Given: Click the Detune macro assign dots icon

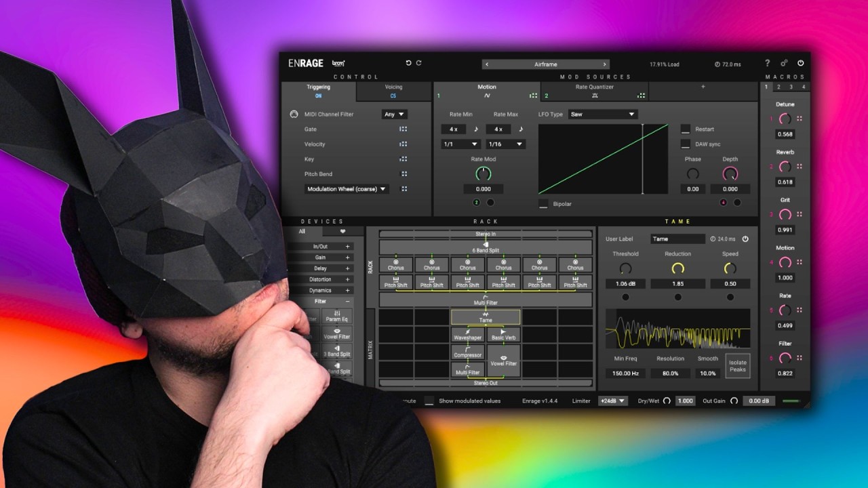Looking at the screenshot, I should tap(800, 119).
